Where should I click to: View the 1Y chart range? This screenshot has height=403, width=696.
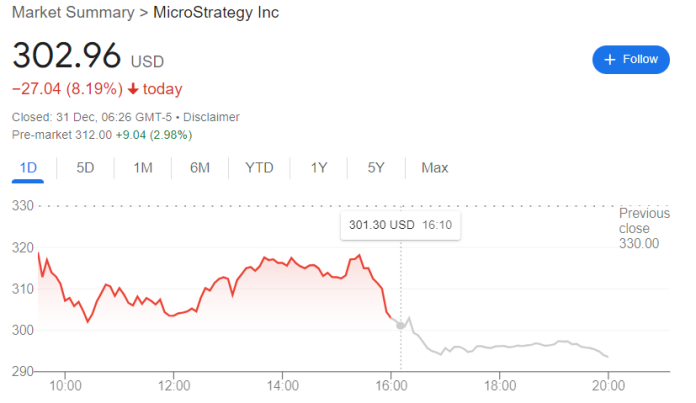319,168
